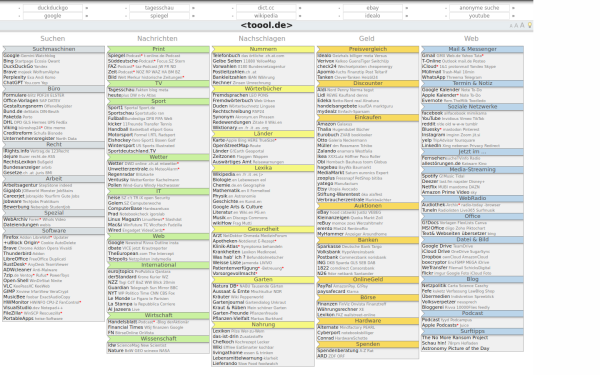Open the Perplexity link

15,77
